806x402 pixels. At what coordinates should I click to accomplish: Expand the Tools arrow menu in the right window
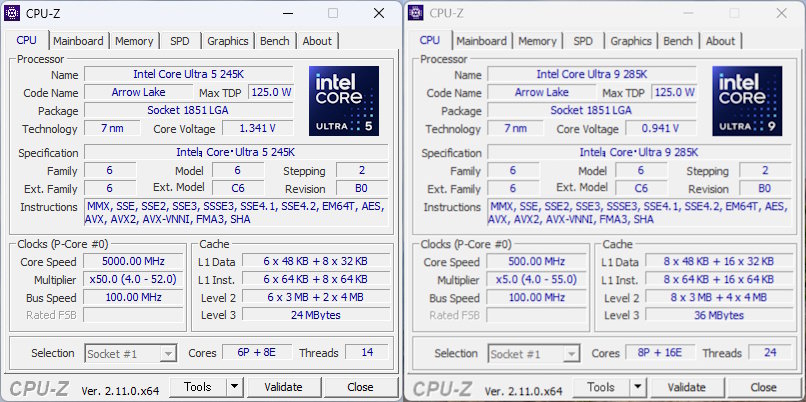pyautogui.click(x=637, y=388)
